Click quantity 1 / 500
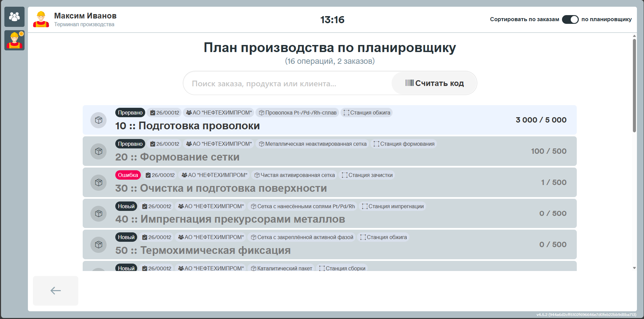The height and width of the screenshot is (319, 644). coord(554,182)
